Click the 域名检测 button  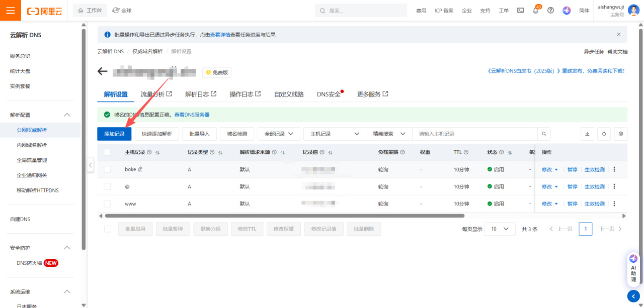point(237,134)
